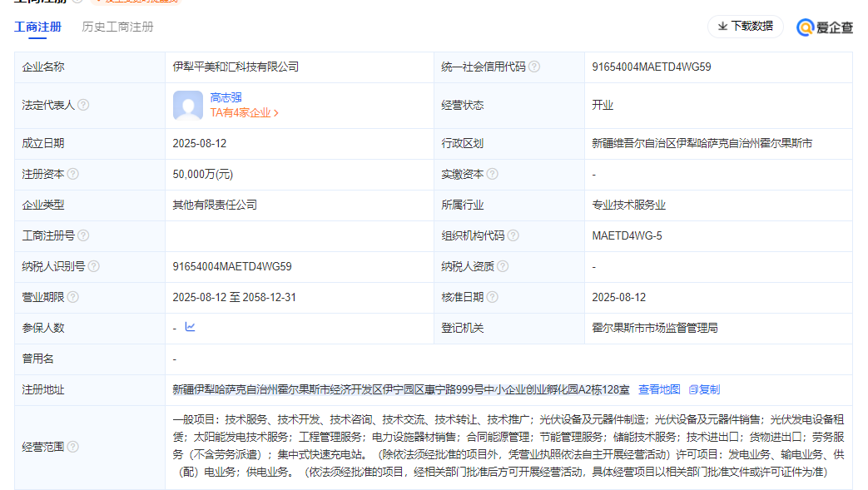
Task: Click the 下载数据 button
Action: click(x=745, y=26)
